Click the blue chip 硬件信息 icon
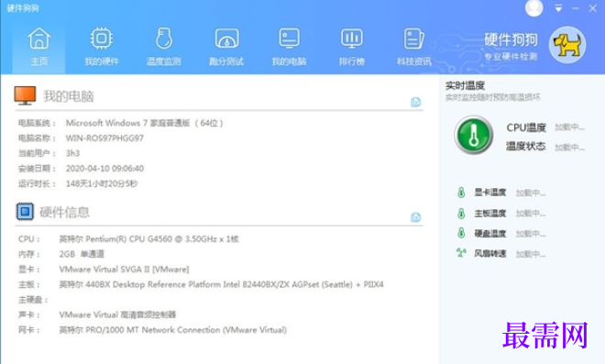The height and width of the screenshot is (364, 605). (25, 212)
